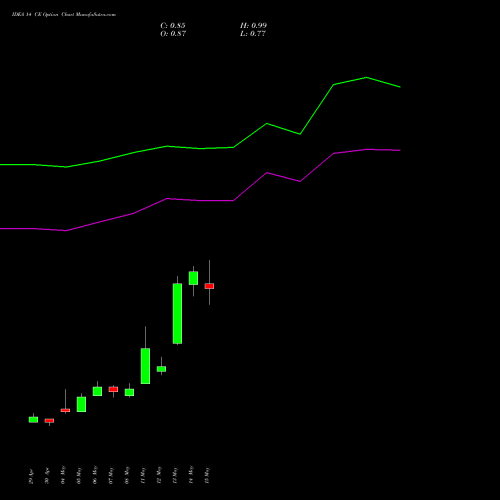
Task: Click the green candle for 29 Apr
Action: point(33,420)
